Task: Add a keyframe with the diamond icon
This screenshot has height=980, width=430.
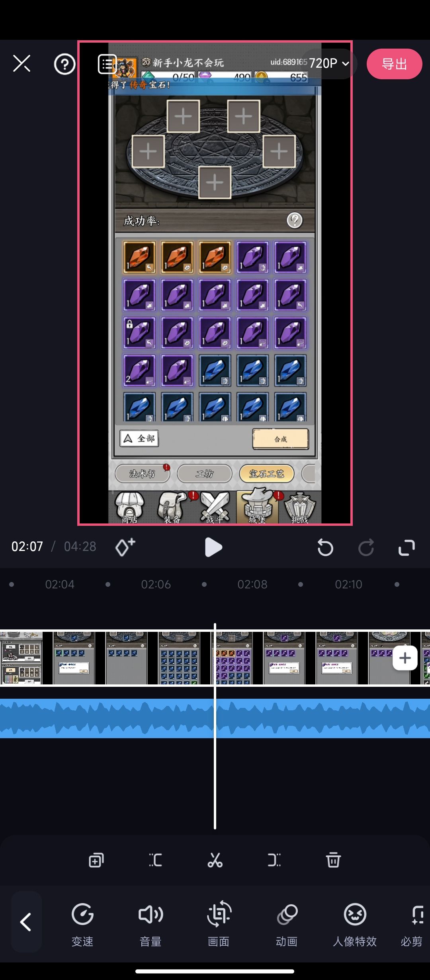Action: click(x=125, y=547)
